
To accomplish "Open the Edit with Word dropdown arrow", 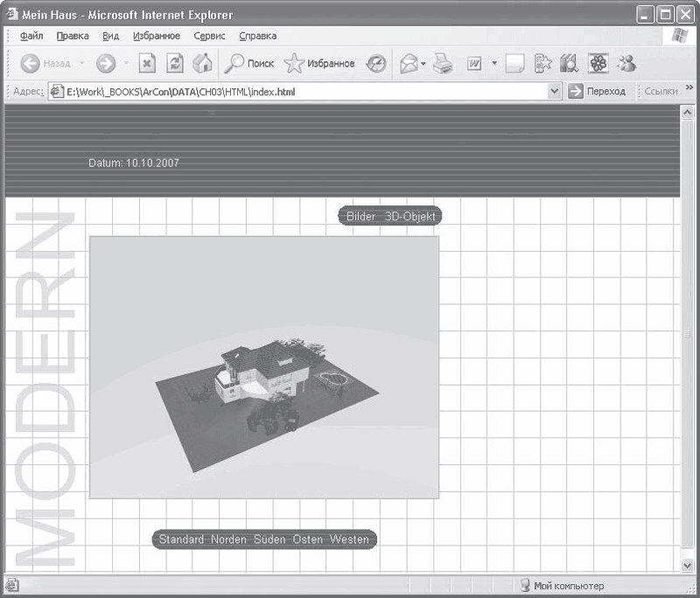I will 494,63.
